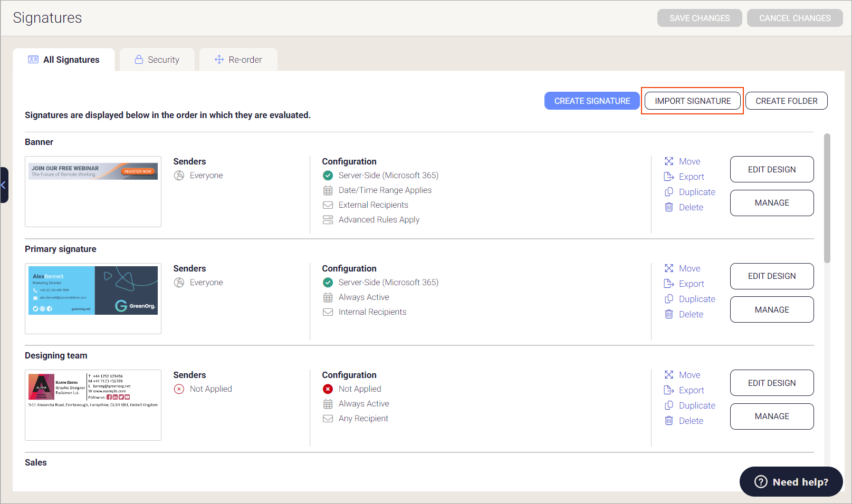
Task: Click Delete trash icon for Primary signature
Action: [x=669, y=314]
